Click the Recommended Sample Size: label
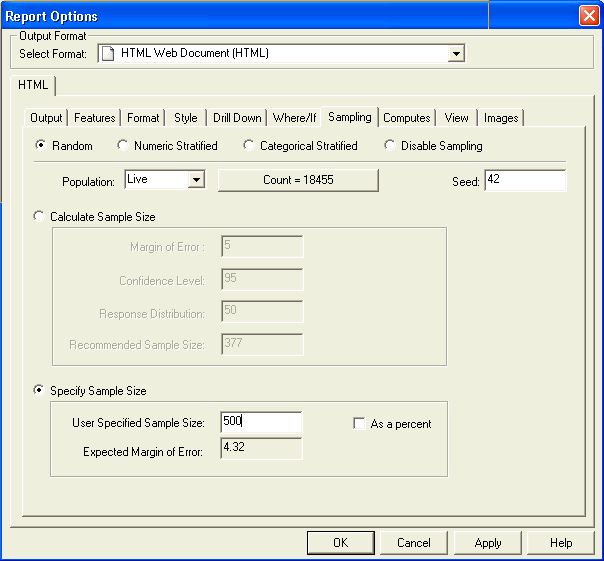The height and width of the screenshot is (561, 604). pos(137,344)
